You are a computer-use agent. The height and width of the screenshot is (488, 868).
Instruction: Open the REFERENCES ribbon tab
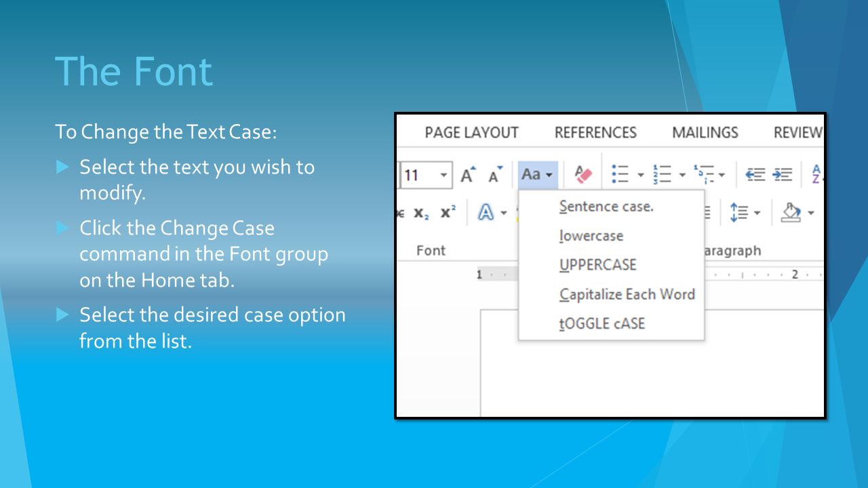pos(595,133)
